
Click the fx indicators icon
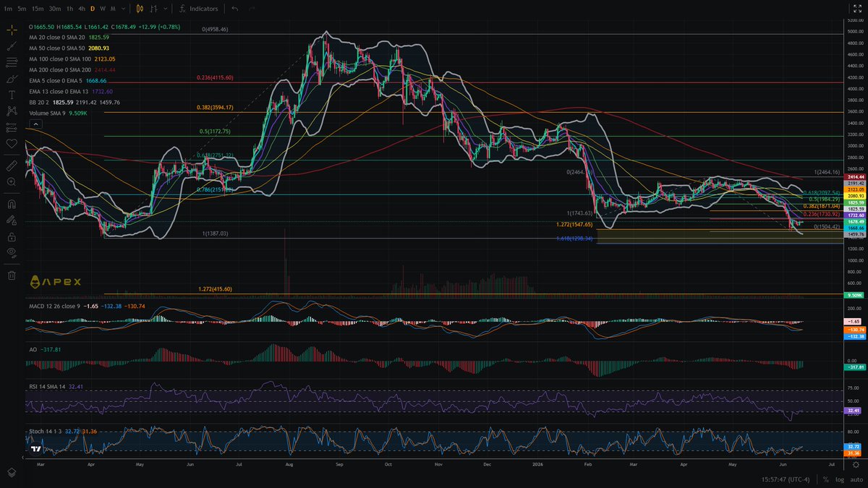[183, 9]
